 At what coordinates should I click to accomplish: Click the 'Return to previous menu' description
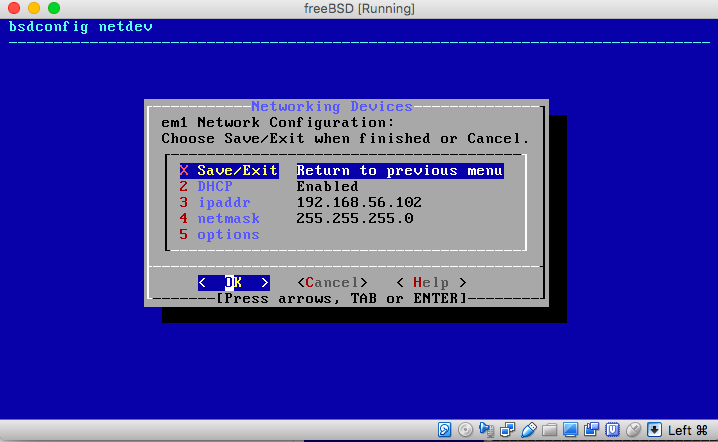click(x=400, y=170)
